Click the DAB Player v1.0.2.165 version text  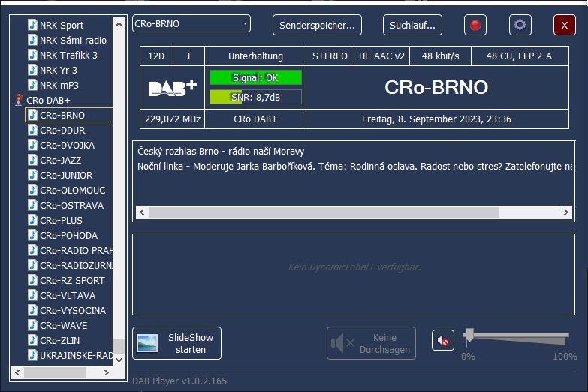pos(179,381)
